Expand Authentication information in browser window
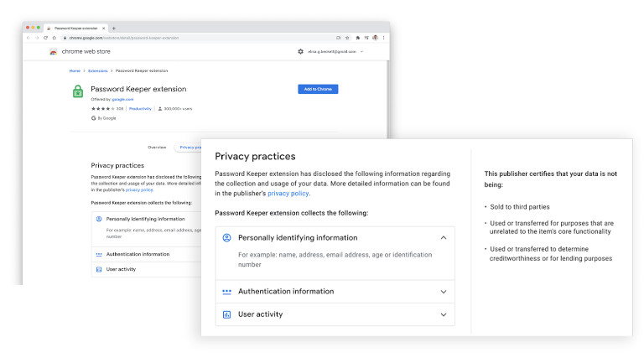 click(147, 255)
